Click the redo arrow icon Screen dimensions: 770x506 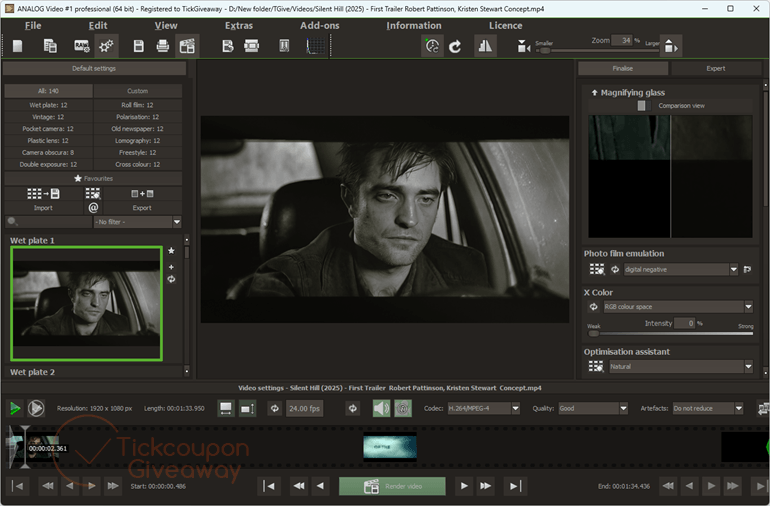[x=455, y=46]
